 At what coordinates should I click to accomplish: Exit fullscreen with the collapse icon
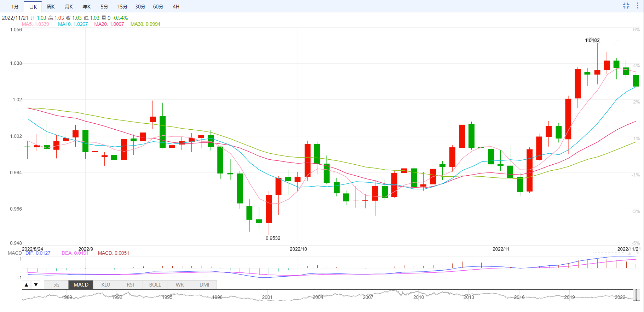[626, 6]
